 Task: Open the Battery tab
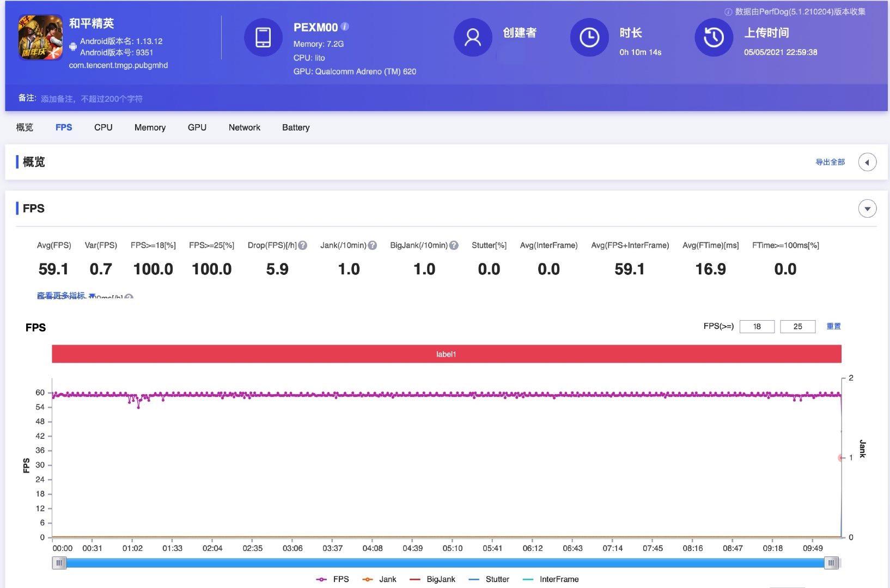coord(296,127)
